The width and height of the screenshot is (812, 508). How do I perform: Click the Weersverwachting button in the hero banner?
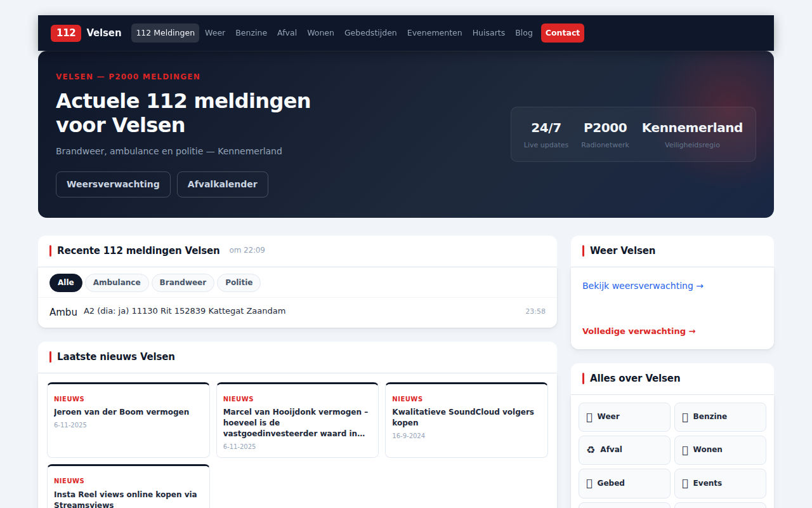point(113,184)
